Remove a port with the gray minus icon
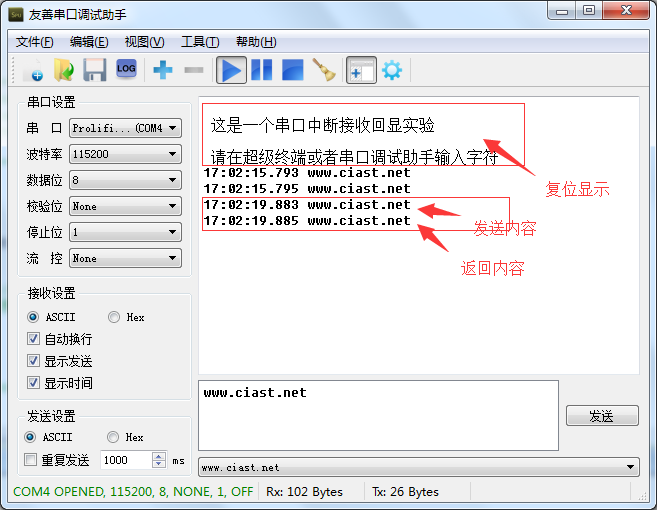The height and width of the screenshot is (510, 657). coord(194,70)
